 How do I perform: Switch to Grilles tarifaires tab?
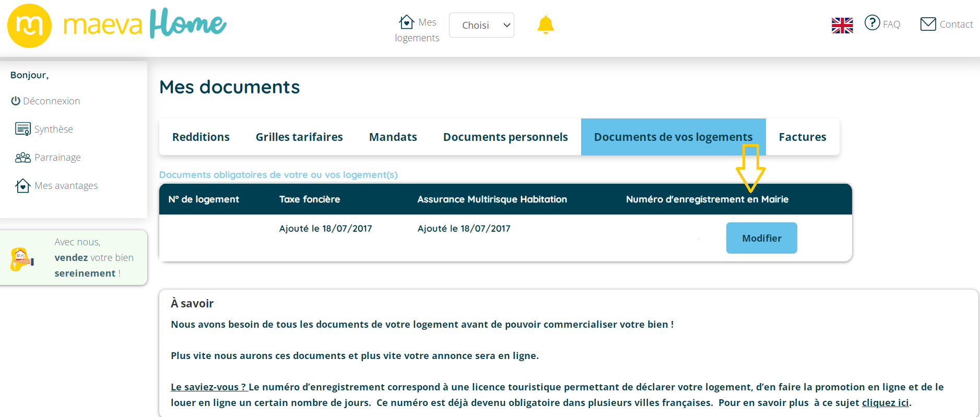click(299, 137)
